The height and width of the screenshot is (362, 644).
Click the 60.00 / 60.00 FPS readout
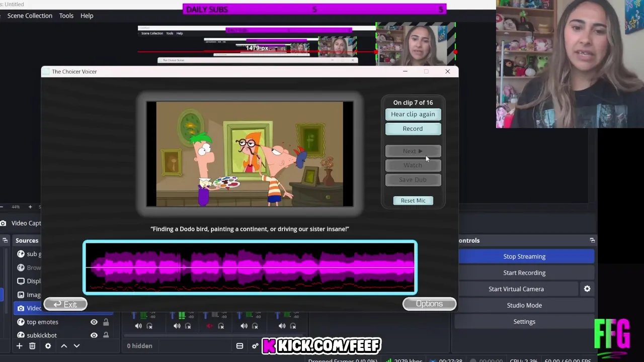567,360
